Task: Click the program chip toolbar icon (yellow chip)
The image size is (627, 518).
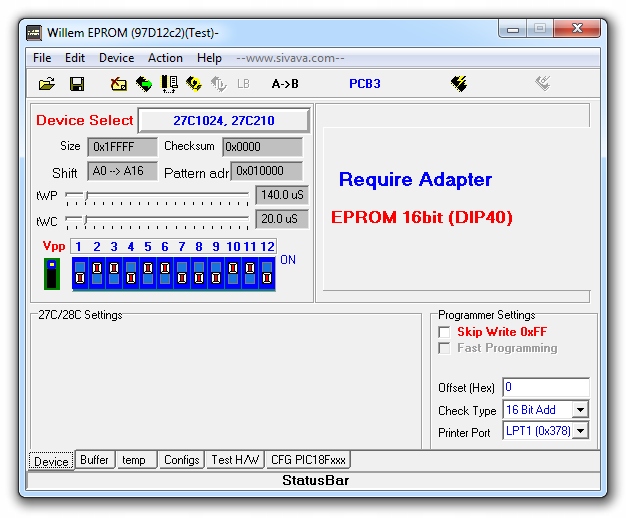Action: tap(194, 84)
